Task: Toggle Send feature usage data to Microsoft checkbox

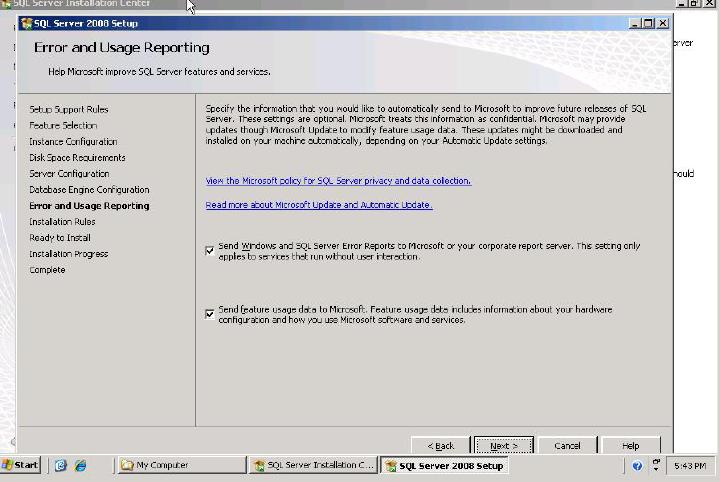Action: point(209,314)
